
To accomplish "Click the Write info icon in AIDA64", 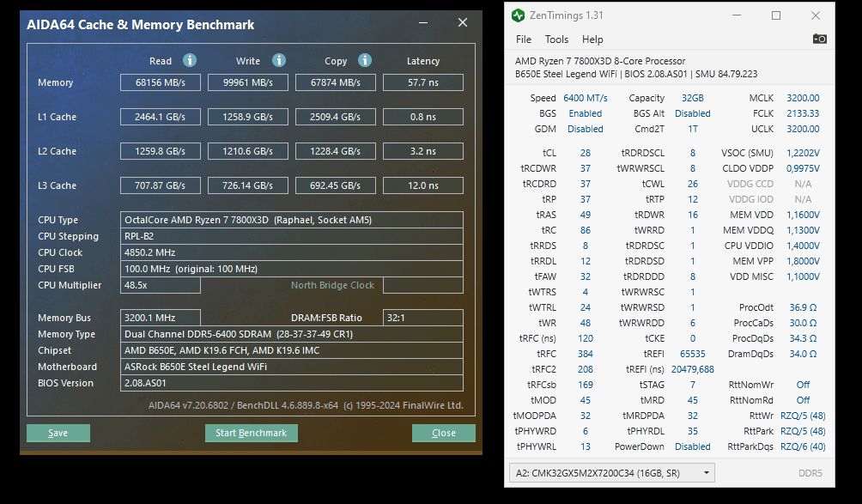I will [x=279, y=60].
